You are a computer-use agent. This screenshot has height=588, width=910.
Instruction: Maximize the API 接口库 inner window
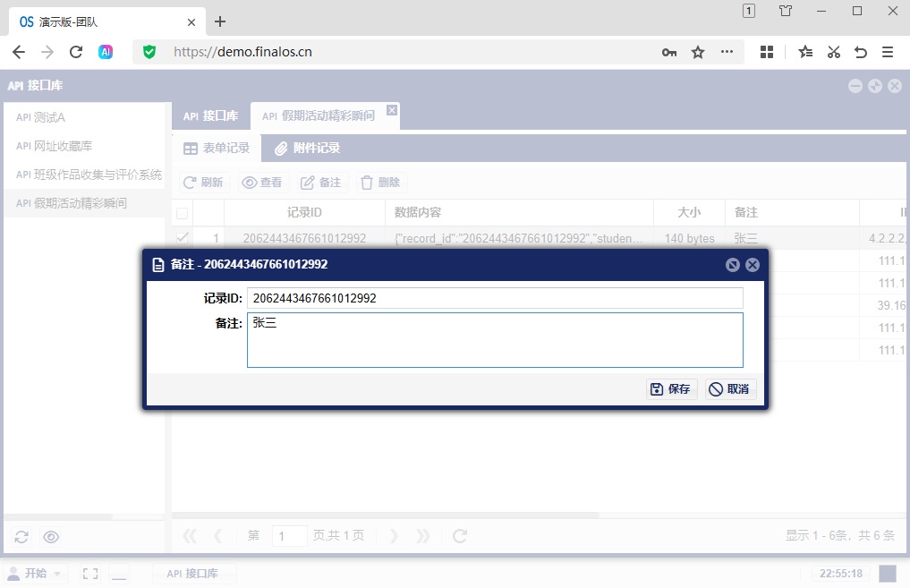click(874, 86)
